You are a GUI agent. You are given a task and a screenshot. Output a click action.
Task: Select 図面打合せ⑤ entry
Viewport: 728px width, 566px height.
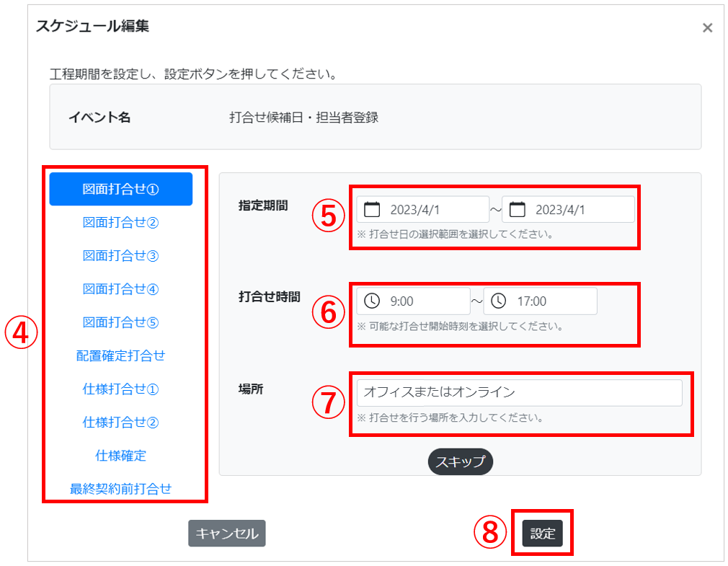click(120, 322)
